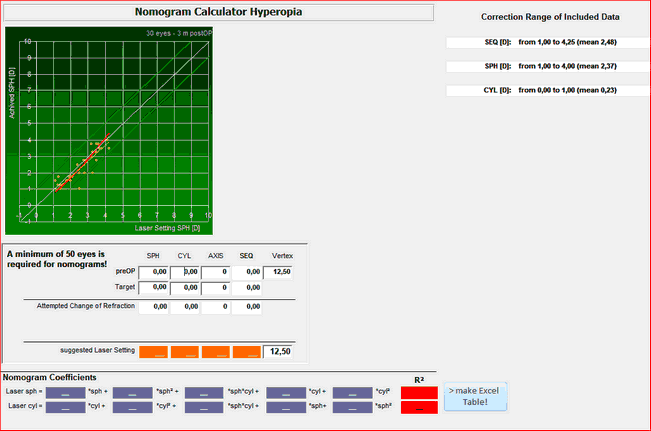
Task: Click the preOP CYL input field
Action: [185, 271]
